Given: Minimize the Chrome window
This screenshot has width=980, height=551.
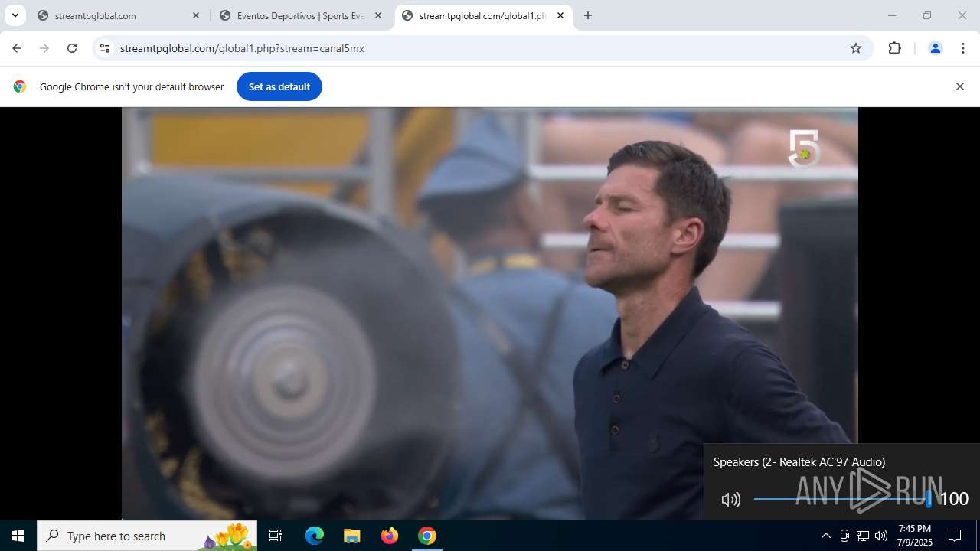Looking at the screenshot, I should [x=891, y=15].
